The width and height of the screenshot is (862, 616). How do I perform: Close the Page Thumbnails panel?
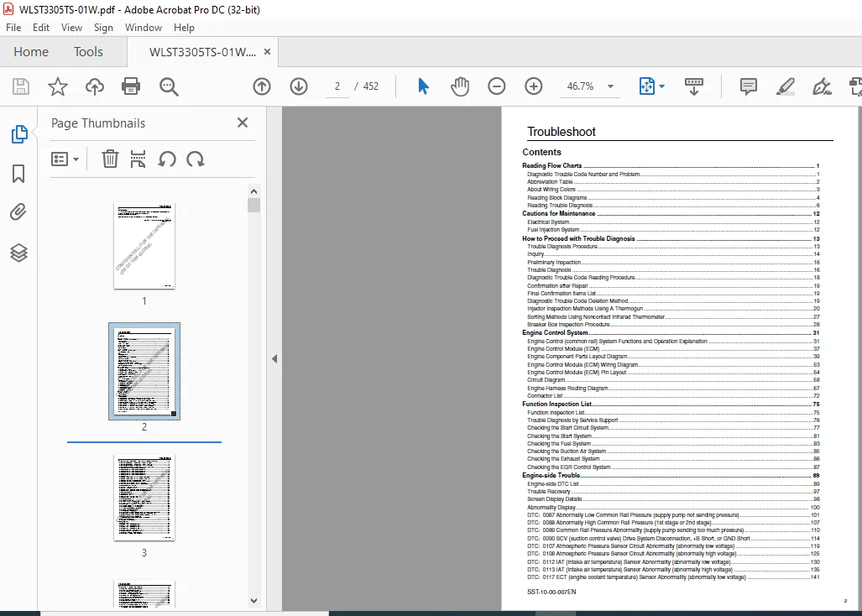click(x=243, y=123)
